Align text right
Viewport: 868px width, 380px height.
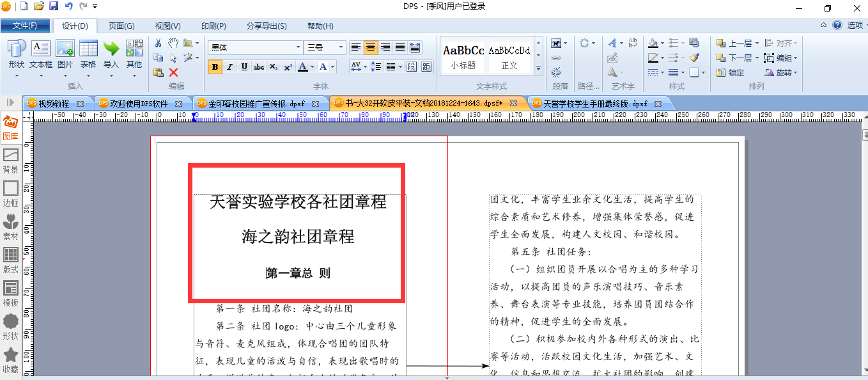(x=385, y=47)
